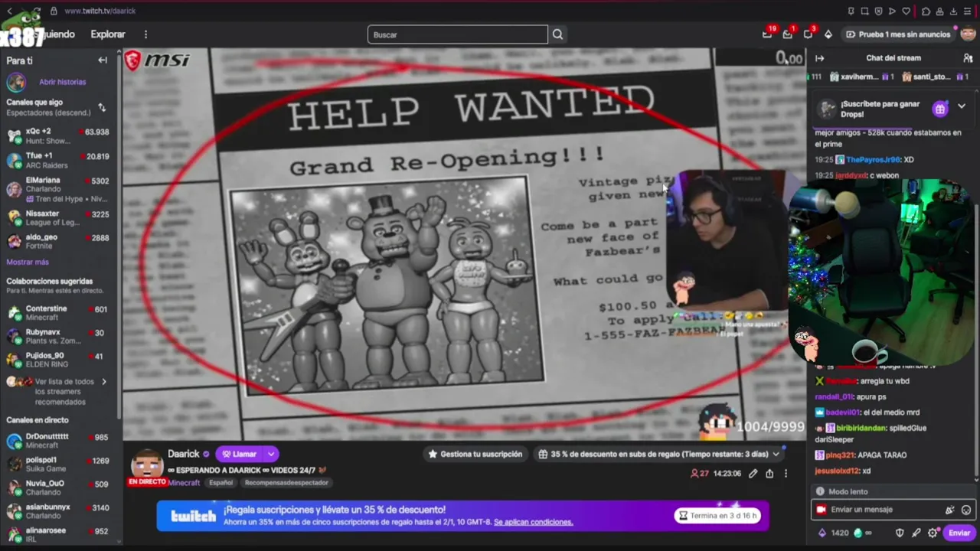Open ElMariana channel in the sidebar

(x=58, y=189)
